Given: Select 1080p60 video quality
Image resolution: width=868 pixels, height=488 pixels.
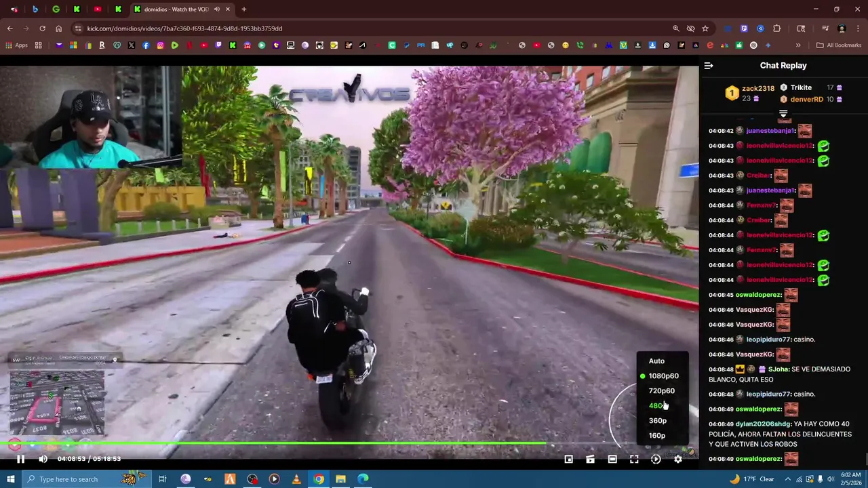Looking at the screenshot, I should tap(663, 376).
